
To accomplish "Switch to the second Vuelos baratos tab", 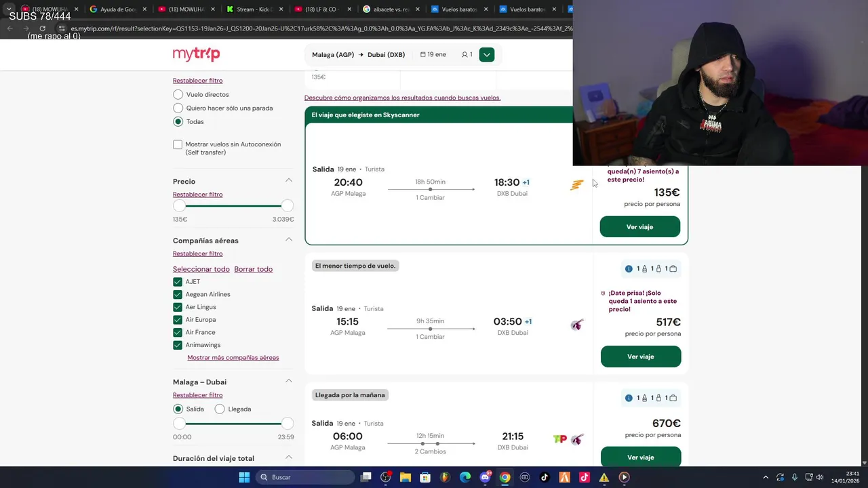I will [x=527, y=9].
